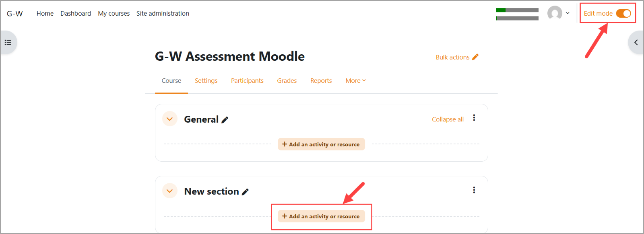Screen dimensions: 644x234
Task: Turn off the Edit mode switch
Action: click(623, 13)
